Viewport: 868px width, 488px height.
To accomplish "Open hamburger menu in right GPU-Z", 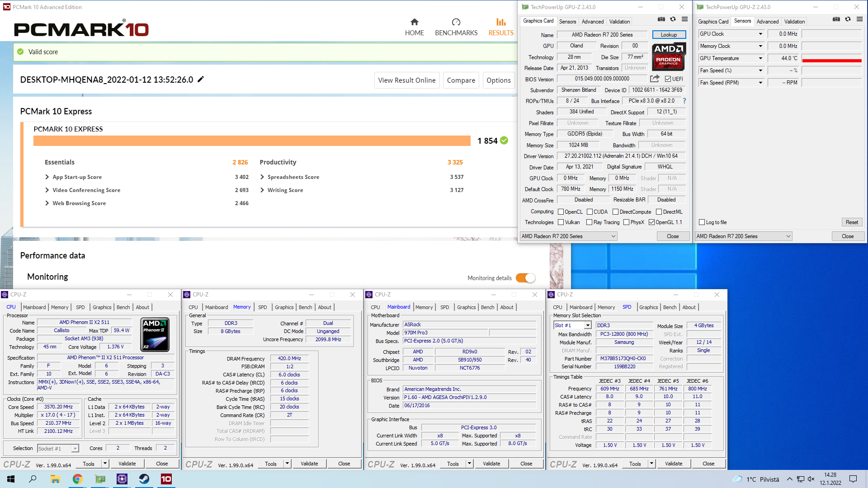I will (859, 19).
